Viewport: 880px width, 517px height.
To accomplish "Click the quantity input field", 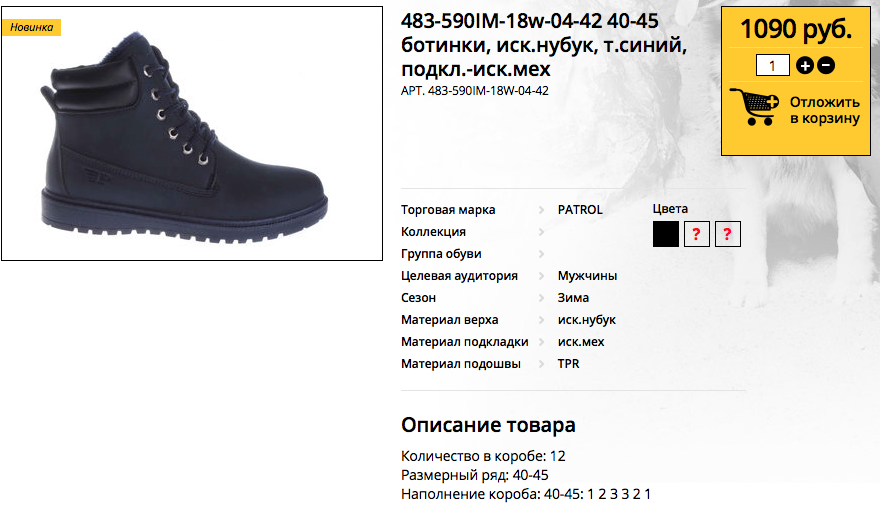I will click(773, 66).
